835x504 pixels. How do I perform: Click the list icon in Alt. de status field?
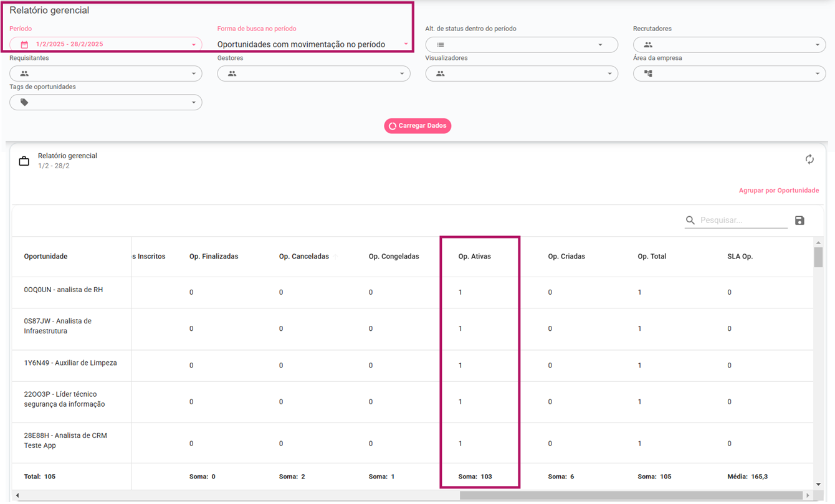pos(440,45)
